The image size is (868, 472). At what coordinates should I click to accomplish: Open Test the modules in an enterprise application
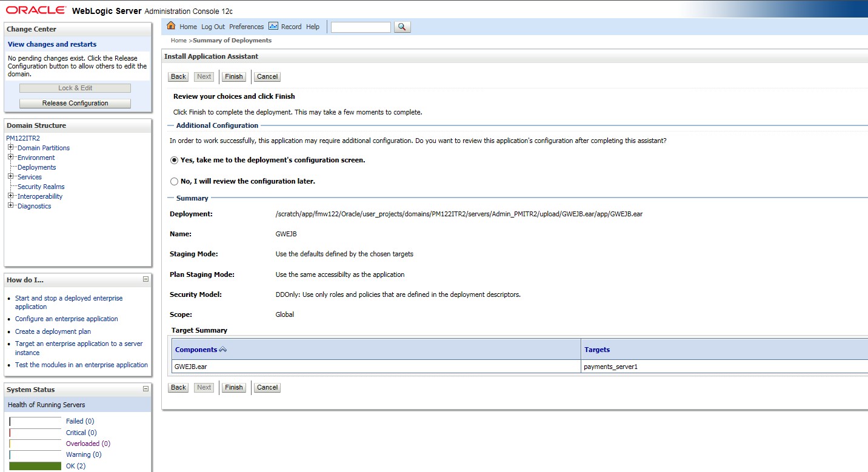81,365
